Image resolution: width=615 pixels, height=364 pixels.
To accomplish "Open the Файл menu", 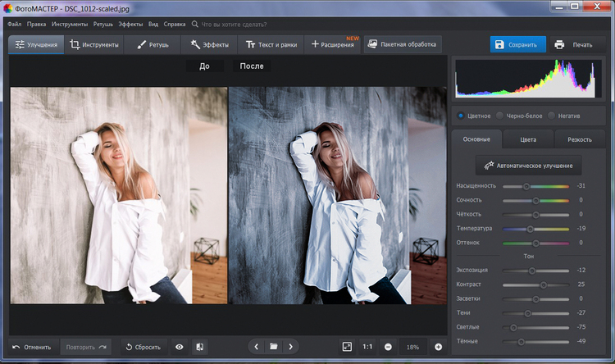I will point(15,25).
